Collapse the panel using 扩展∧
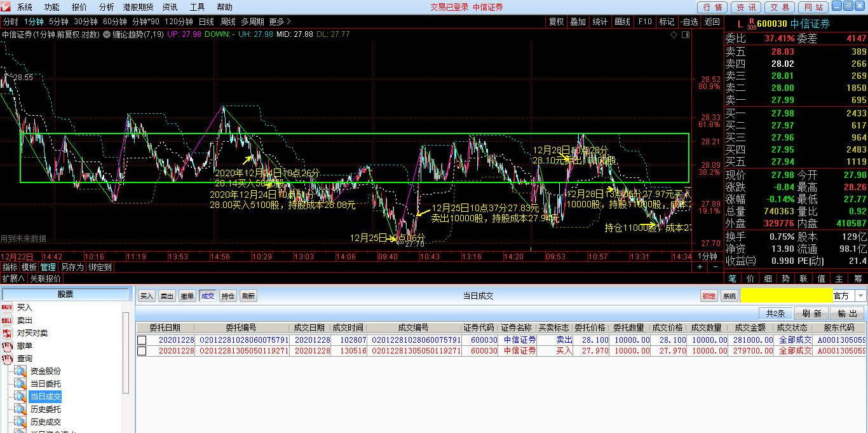Image resolution: width=868 pixels, height=433 pixels. 13,278
